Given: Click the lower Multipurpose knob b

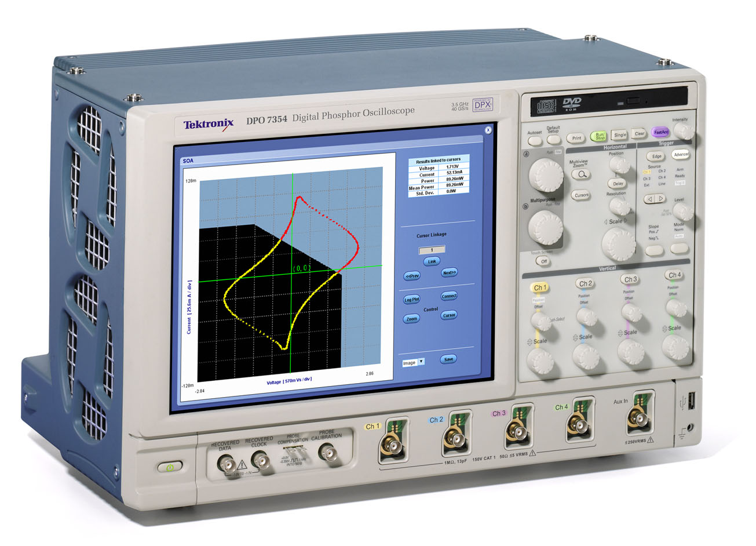Looking at the screenshot, I should (x=546, y=228).
